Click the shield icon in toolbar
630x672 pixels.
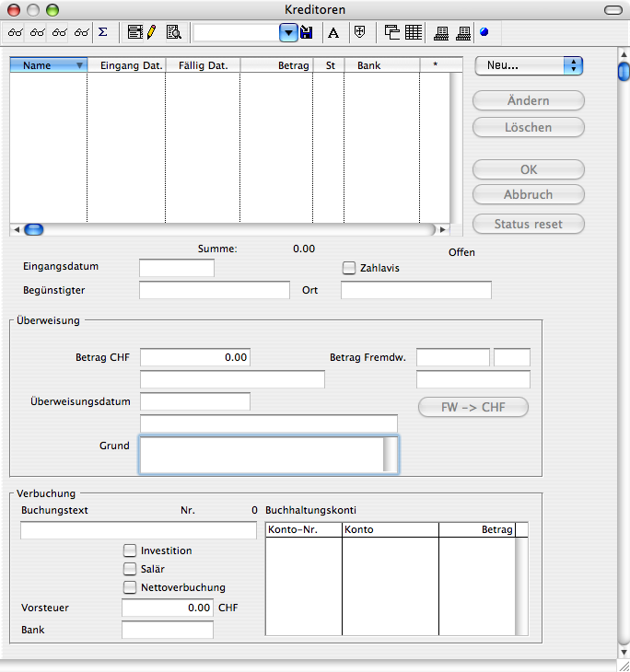pos(360,32)
